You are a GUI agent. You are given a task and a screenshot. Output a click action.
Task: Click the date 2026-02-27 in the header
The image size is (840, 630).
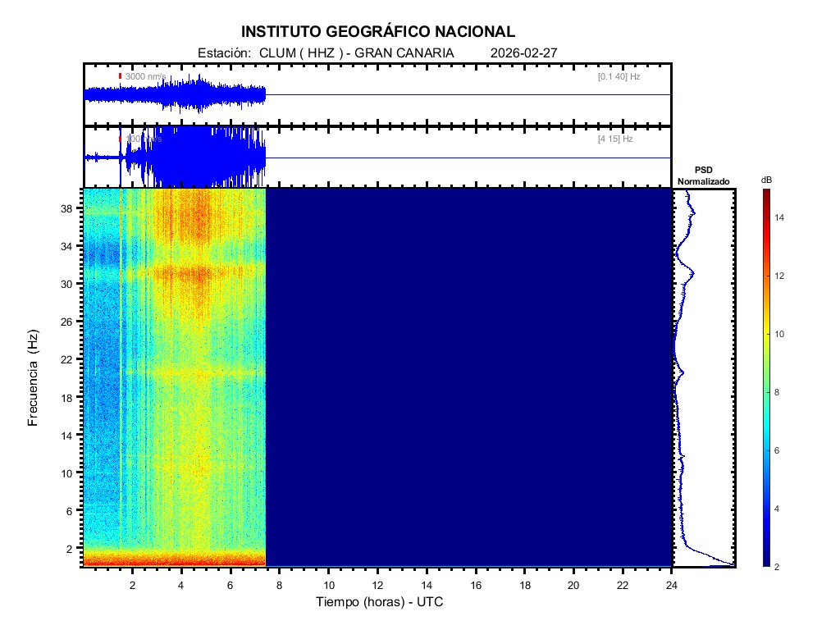click(523, 52)
